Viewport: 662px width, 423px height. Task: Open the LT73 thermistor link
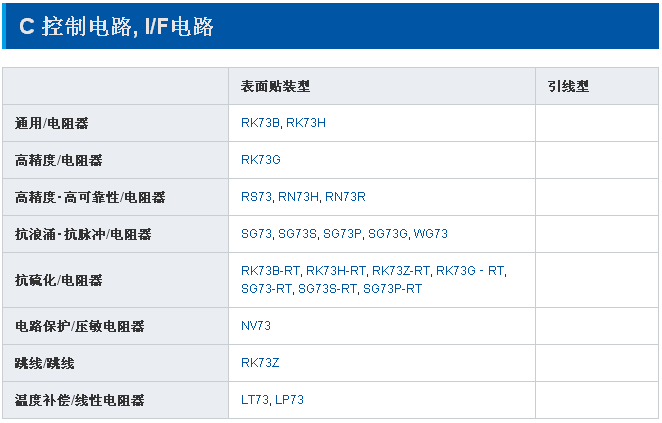click(x=255, y=400)
